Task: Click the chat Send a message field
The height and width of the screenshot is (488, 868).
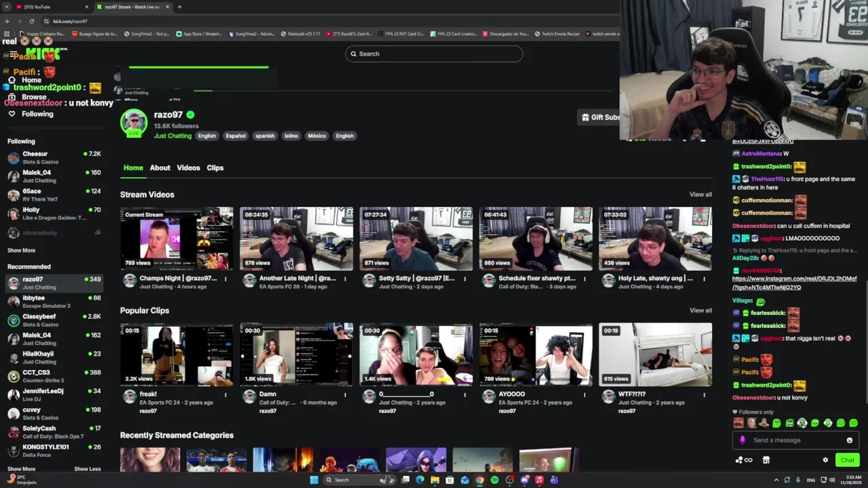Action: [x=796, y=440]
